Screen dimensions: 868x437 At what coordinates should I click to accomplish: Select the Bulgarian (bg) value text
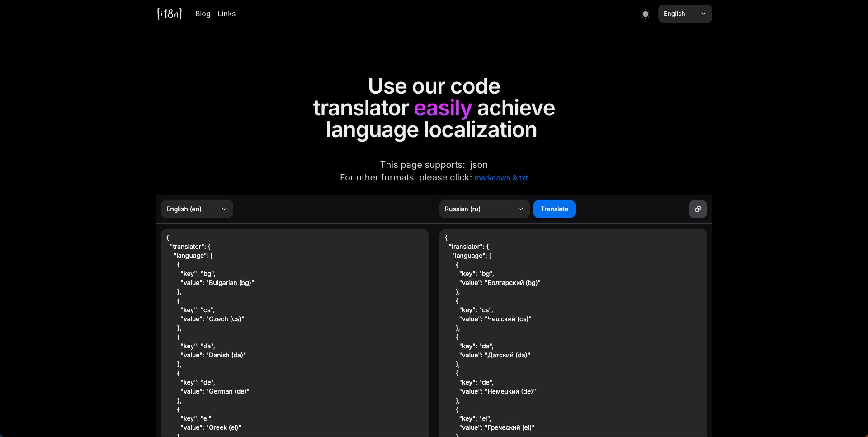click(x=230, y=283)
